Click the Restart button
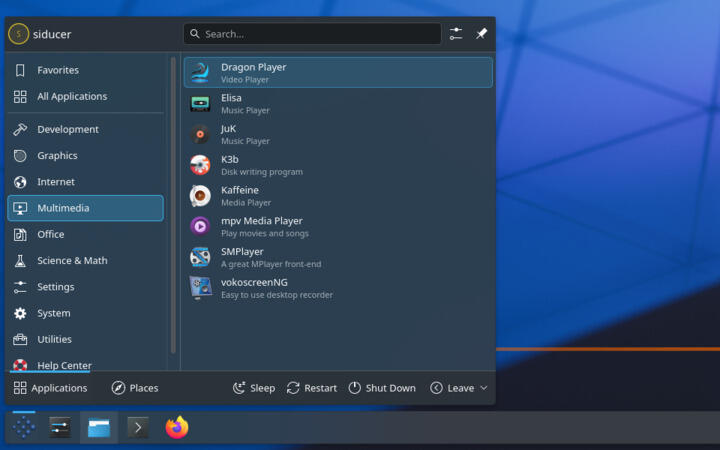The width and height of the screenshot is (720, 450). click(x=312, y=388)
